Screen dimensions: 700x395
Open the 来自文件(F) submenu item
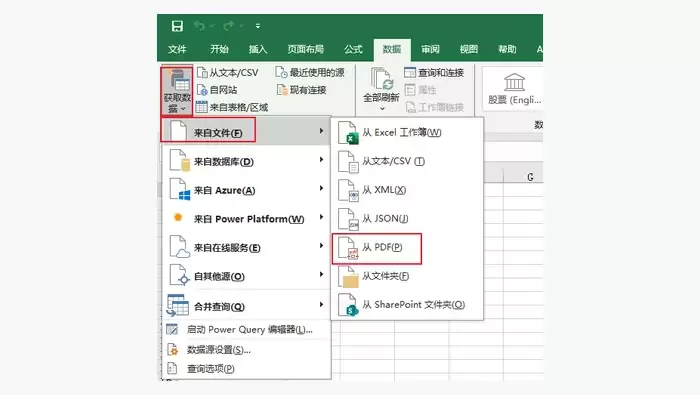tap(246, 132)
